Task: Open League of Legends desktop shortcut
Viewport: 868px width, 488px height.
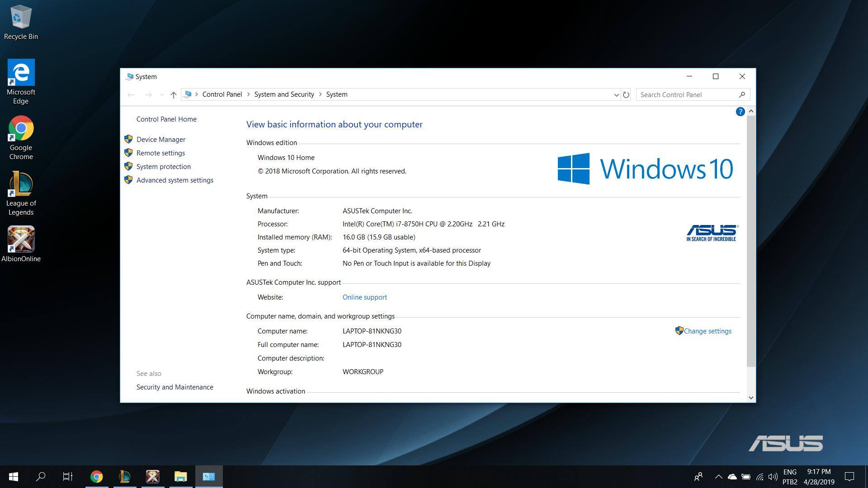Action: click(x=21, y=185)
